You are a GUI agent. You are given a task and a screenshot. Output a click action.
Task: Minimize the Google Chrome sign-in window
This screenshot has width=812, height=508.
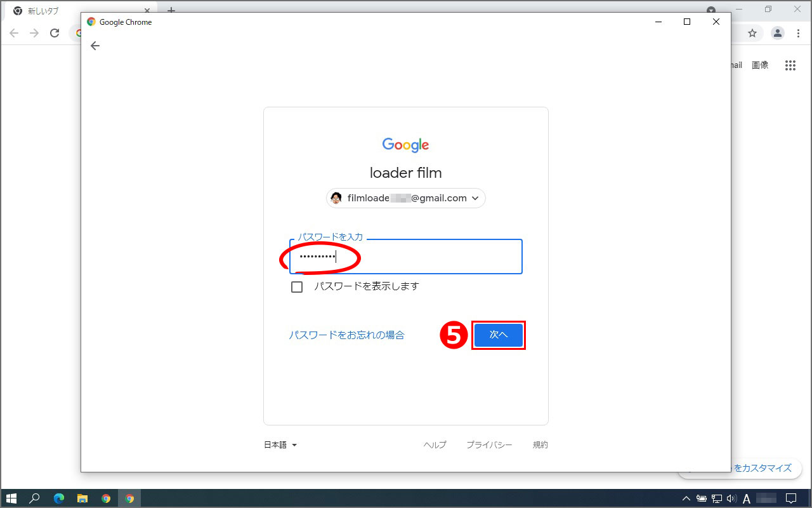pos(658,22)
